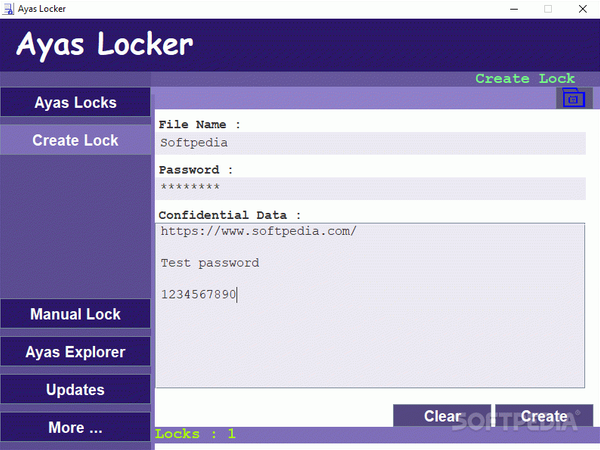This screenshot has height=450, width=600.
Task: Minimize the Ayas Locker window
Action: point(514,9)
